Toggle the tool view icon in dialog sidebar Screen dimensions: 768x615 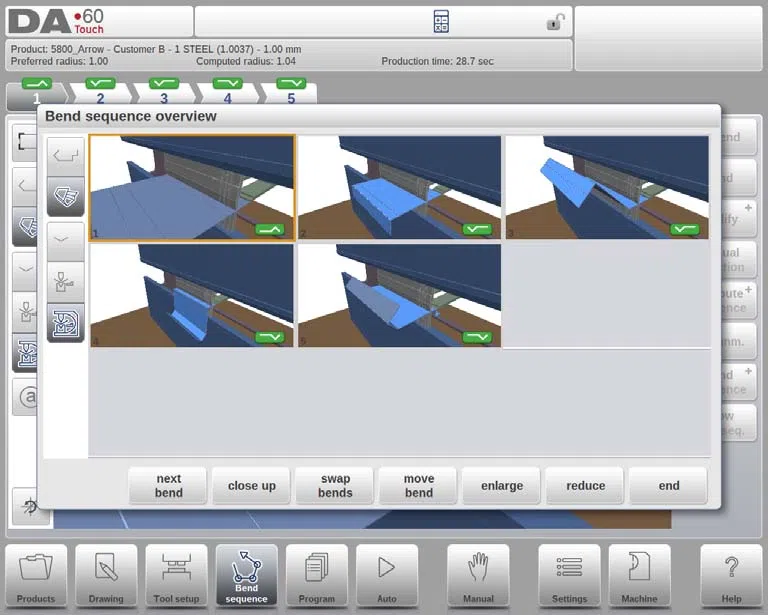click(66, 283)
